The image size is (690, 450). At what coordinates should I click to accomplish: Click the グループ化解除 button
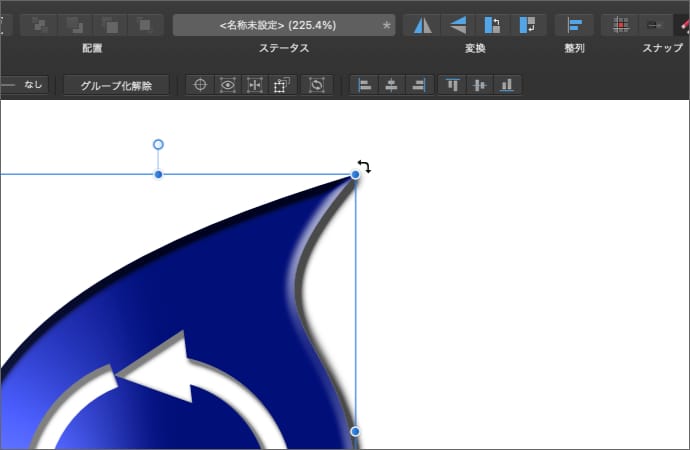click(x=115, y=86)
